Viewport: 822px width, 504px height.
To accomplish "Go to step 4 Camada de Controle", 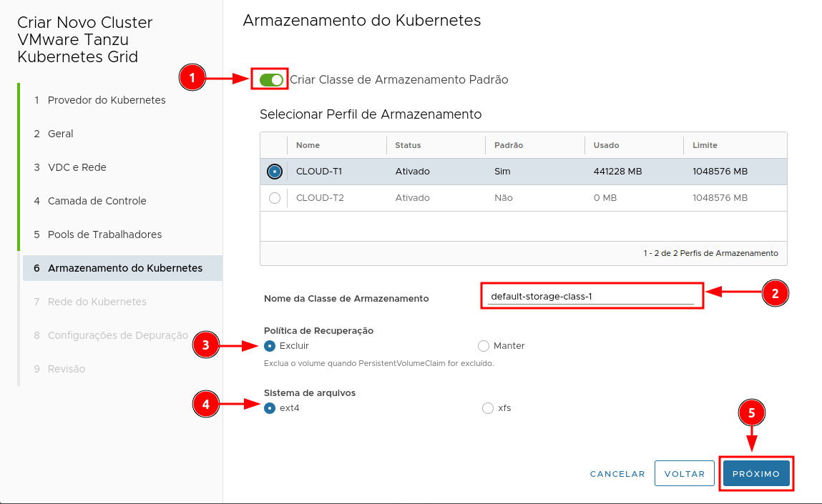I will [x=89, y=201].
